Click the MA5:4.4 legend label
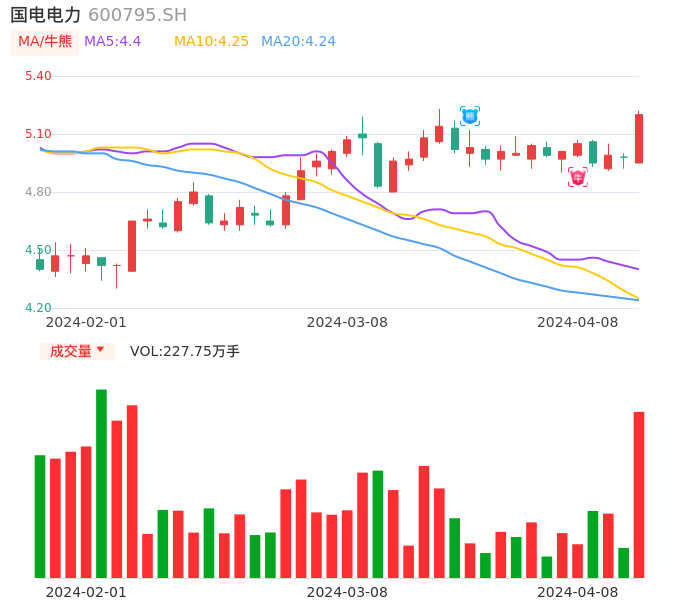This screenshot has height=606, width=686. (x=112, y=42)
